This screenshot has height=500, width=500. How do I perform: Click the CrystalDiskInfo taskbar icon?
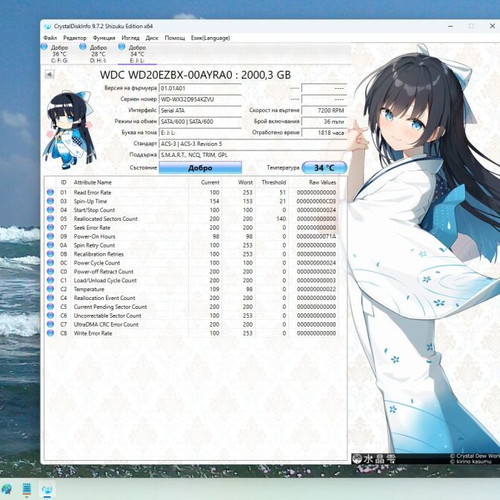pyautogui.click(x=47, y=489)
